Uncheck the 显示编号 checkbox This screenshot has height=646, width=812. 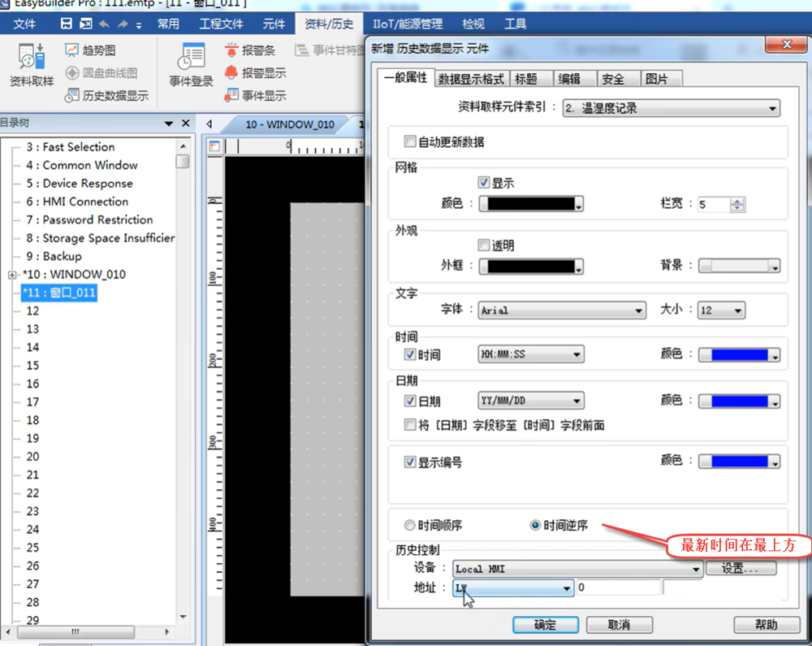(x=411, y=462)
